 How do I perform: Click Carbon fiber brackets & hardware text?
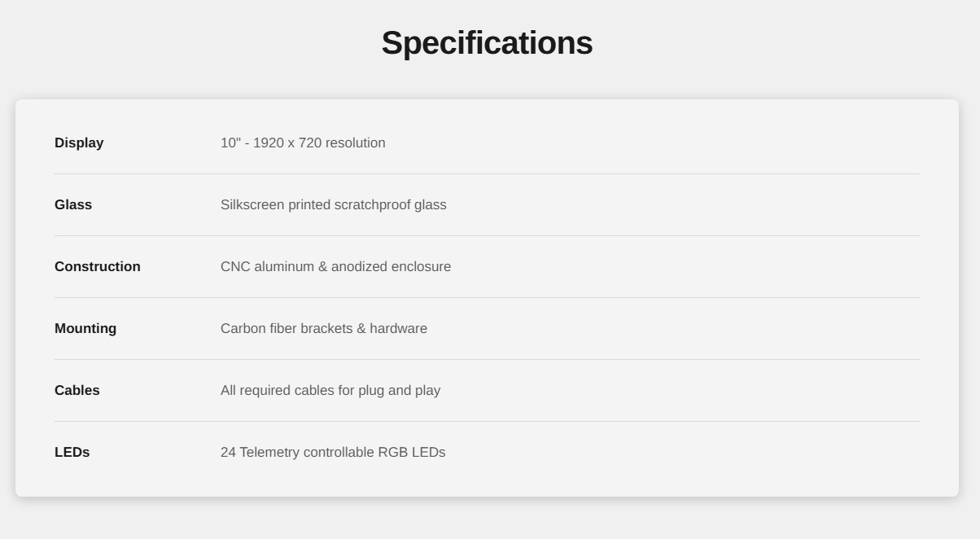(x=324, y=328)
